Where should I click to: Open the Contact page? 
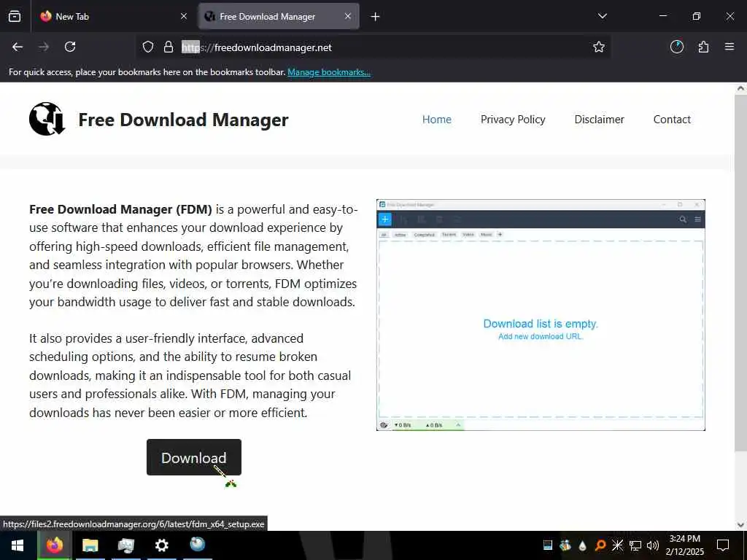click(672, 120)
